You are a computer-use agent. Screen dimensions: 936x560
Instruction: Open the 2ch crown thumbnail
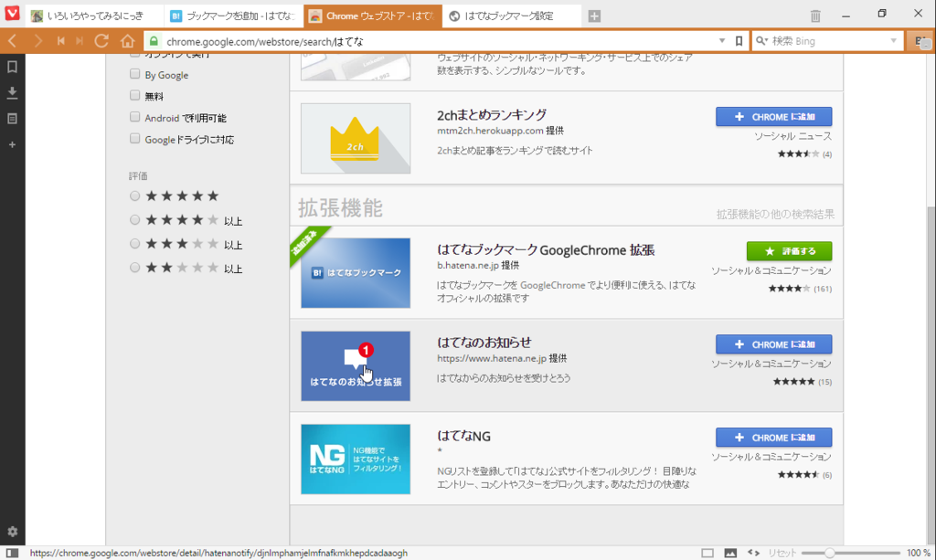(356, 138)
